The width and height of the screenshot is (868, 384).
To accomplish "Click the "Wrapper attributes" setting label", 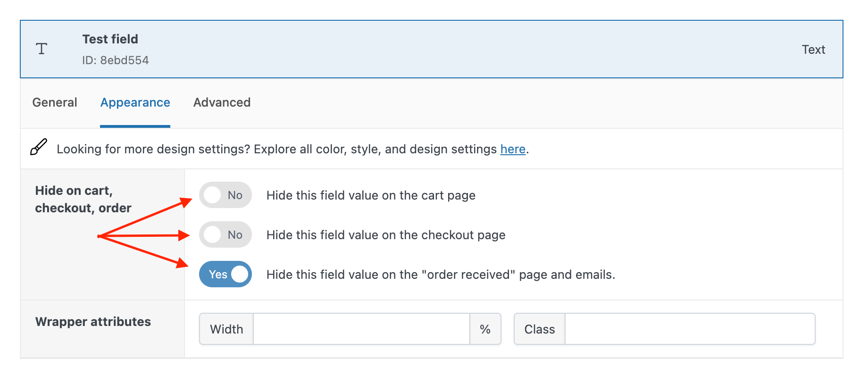I will tap(93, 322).
